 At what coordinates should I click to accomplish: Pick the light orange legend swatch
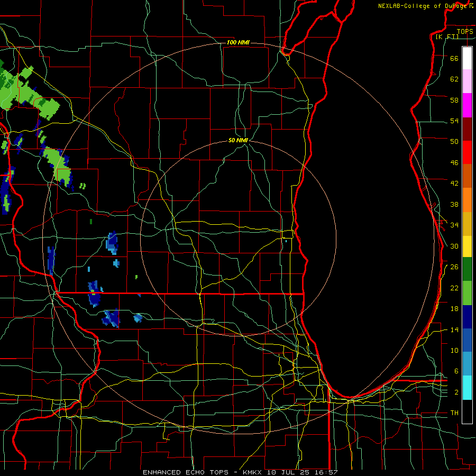(467, 200)
